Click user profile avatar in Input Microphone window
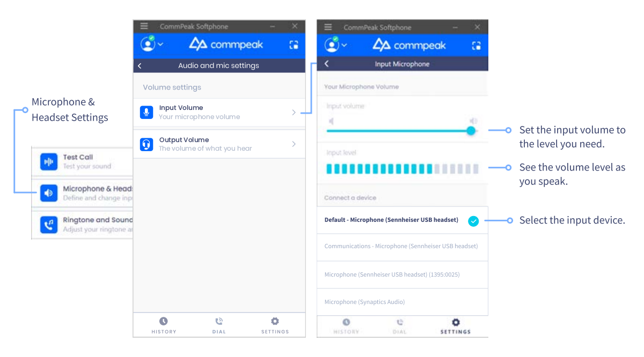 (x=332, y=45)
